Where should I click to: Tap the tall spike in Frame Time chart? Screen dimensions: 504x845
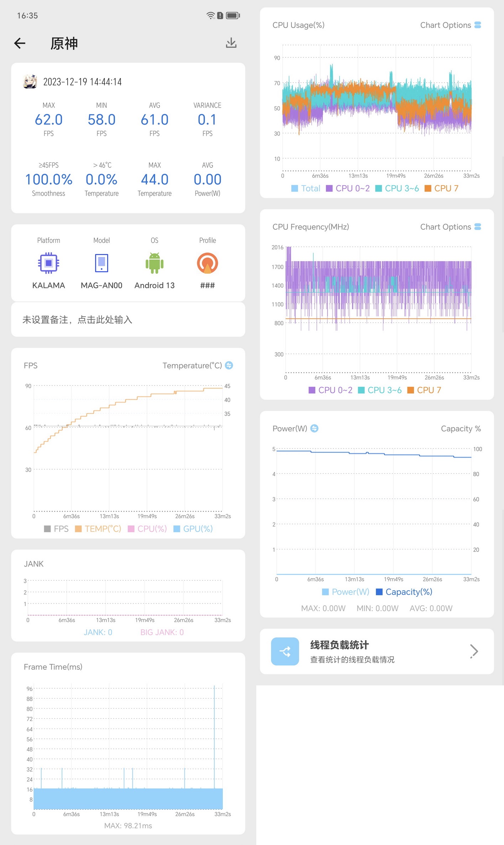214,737
